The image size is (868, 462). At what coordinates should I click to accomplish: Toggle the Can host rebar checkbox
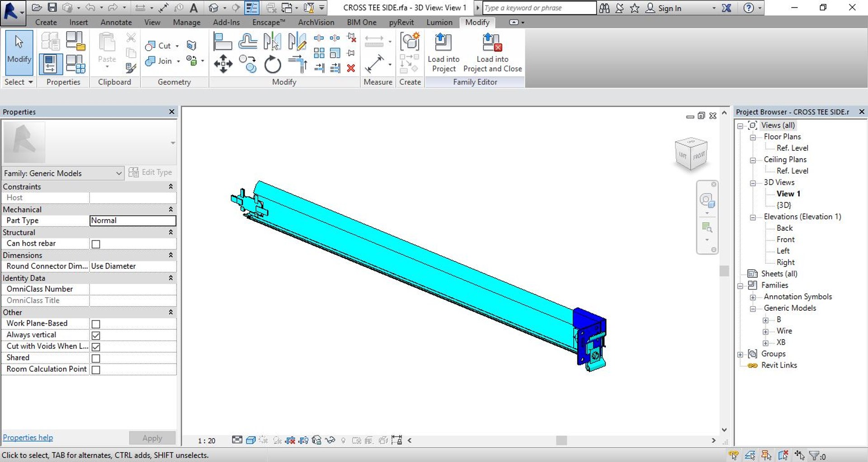96,244
